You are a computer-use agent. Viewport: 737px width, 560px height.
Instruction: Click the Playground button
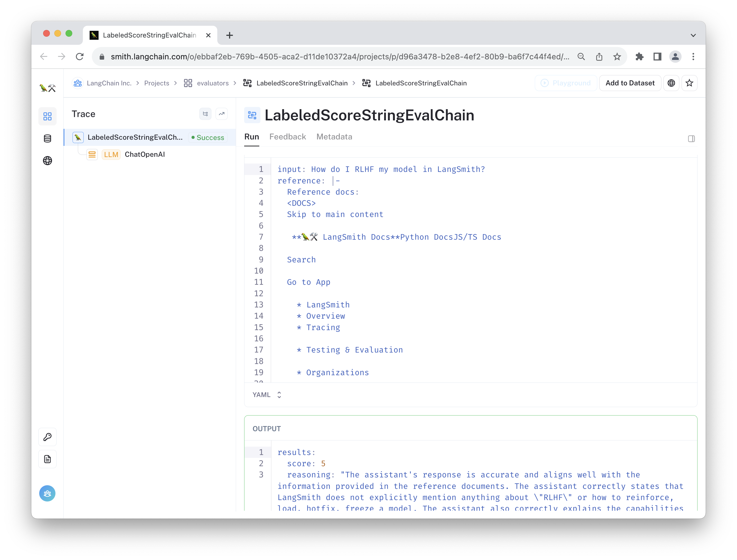(565, 83)
